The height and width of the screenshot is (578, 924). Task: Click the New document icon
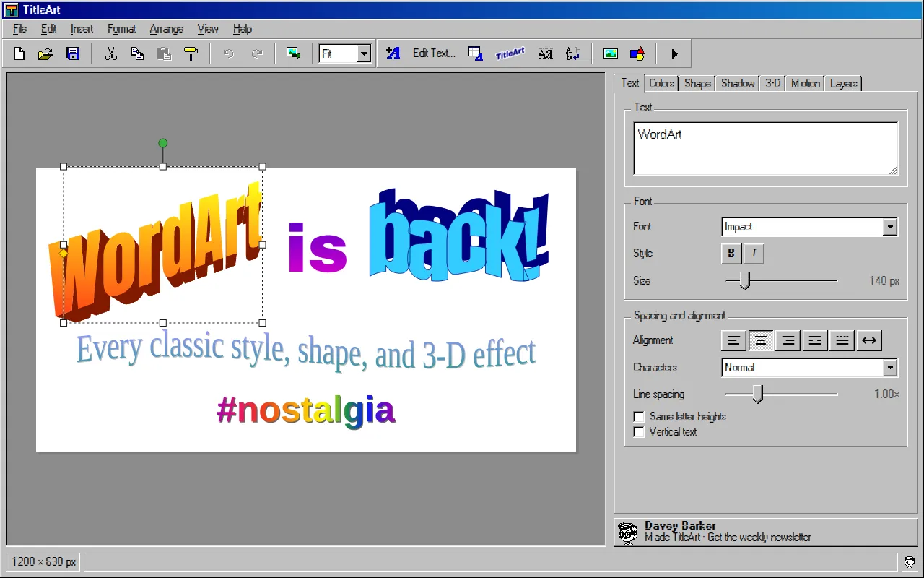coord(19,53)
